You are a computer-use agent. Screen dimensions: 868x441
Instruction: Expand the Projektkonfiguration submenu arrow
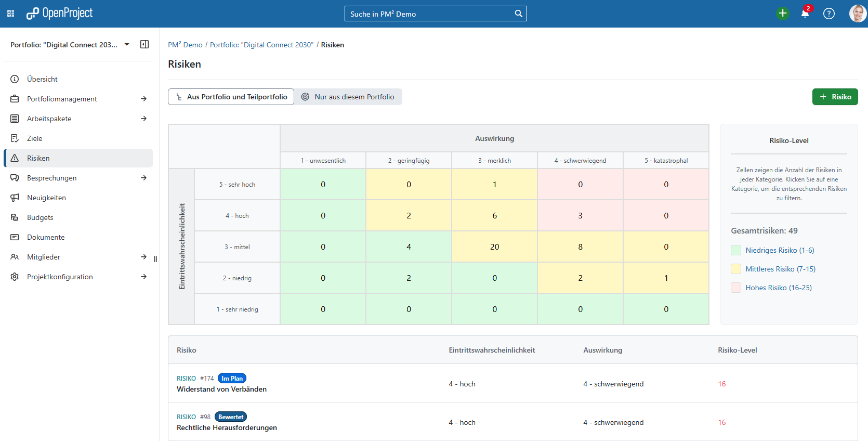[143, 277]
